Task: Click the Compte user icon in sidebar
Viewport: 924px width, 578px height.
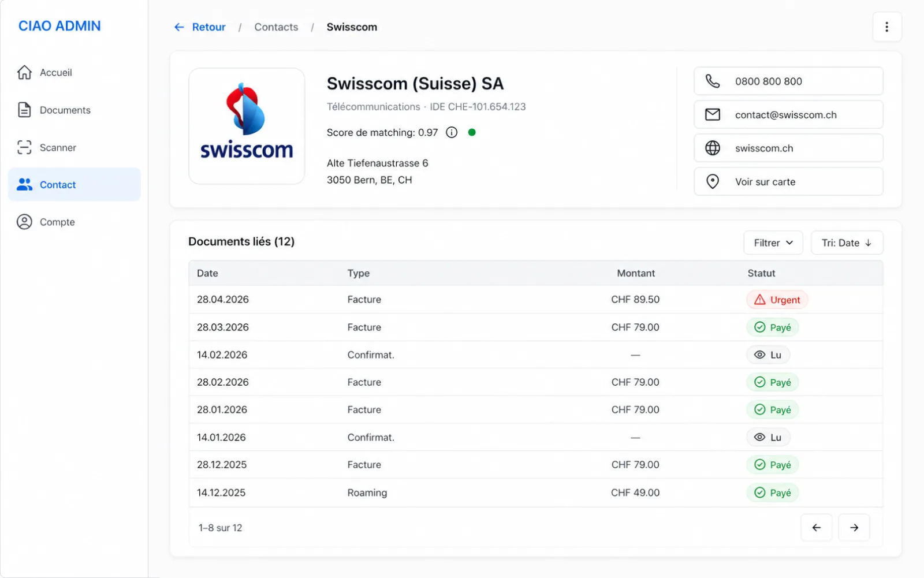Action: click(x=24, y=222)
